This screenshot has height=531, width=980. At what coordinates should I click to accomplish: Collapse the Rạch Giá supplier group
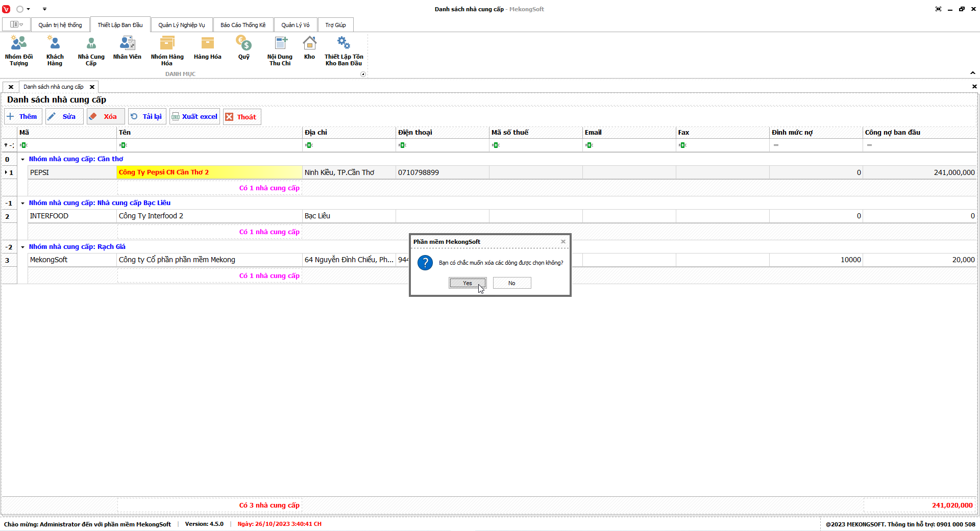pyautogui.click(x=22, y=247)
